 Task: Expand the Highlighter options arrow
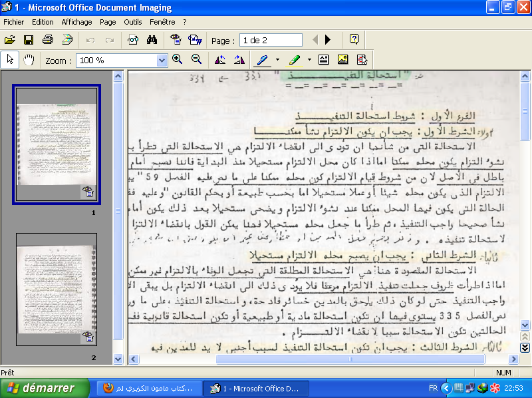tap(309, 60)
